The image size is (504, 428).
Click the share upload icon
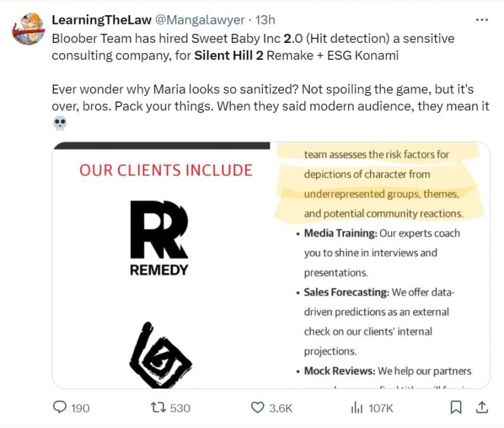click(x=481, y=408)
